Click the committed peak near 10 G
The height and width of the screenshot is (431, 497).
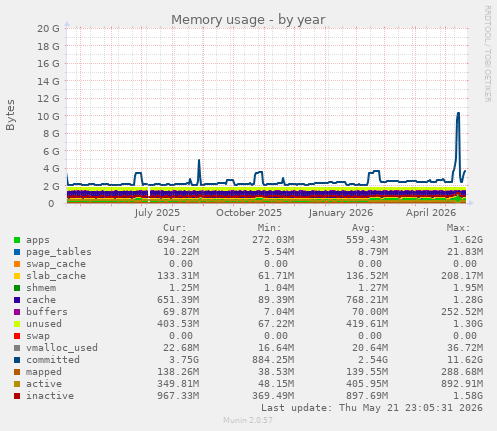pos(458,114)
